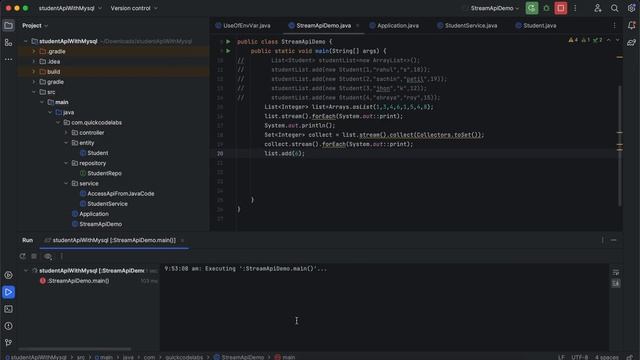Open the Notifications bell icon
Screen dimensions: 640x360
[x=631, y=26]
